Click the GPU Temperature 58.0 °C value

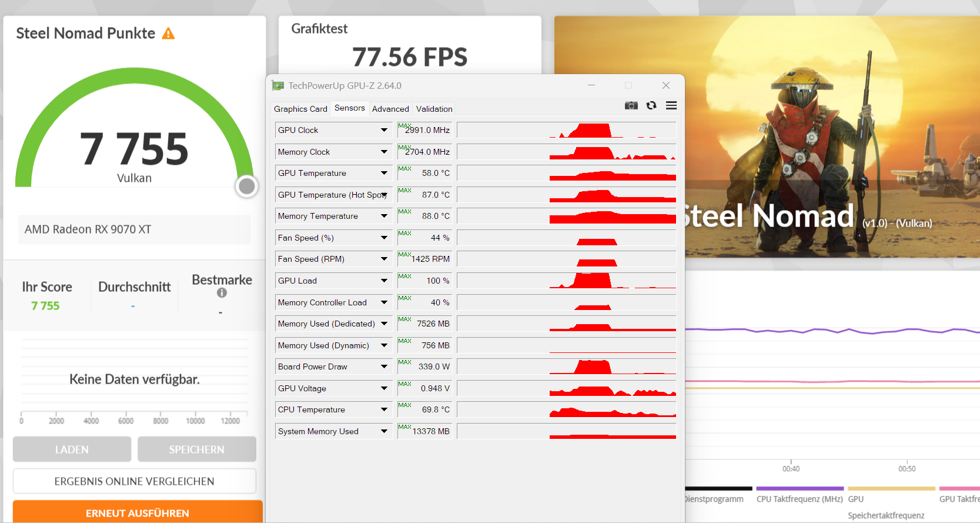[x=424, y=173]
